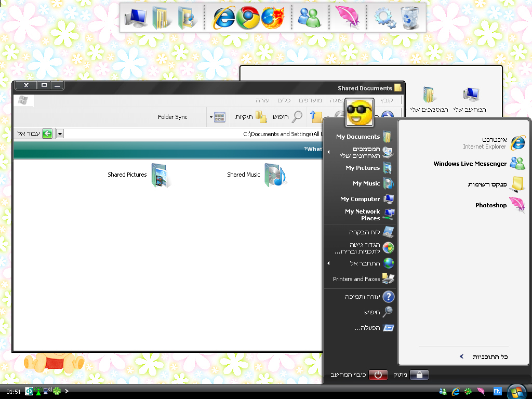This screenshot has width=532, height=399.
Task: Click the log off lock button
Action: 419,375
